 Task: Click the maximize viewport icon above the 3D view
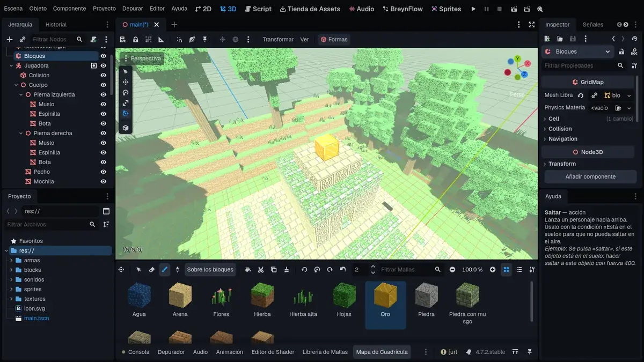click(x=531, y=25)
